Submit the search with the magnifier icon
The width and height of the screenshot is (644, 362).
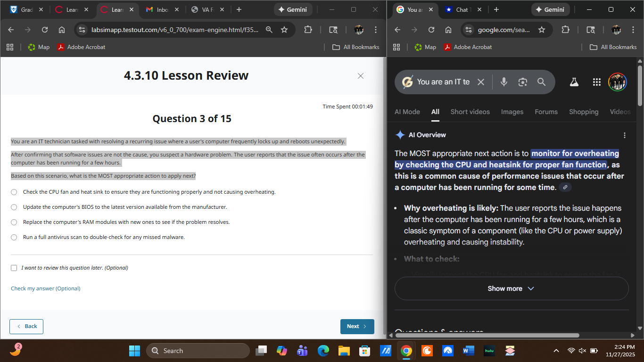[541, 82]
